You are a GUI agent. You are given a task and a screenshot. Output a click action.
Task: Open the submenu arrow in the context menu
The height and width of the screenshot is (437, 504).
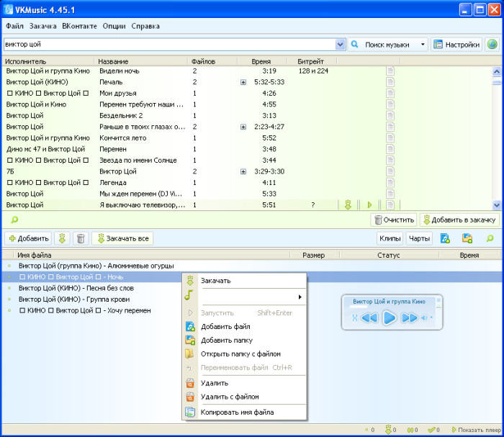(300, 297)
